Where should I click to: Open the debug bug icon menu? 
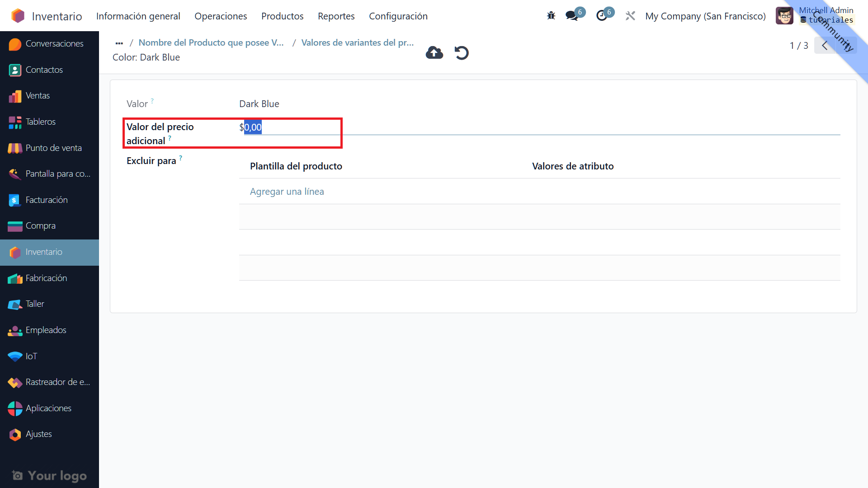pos(551,16)
